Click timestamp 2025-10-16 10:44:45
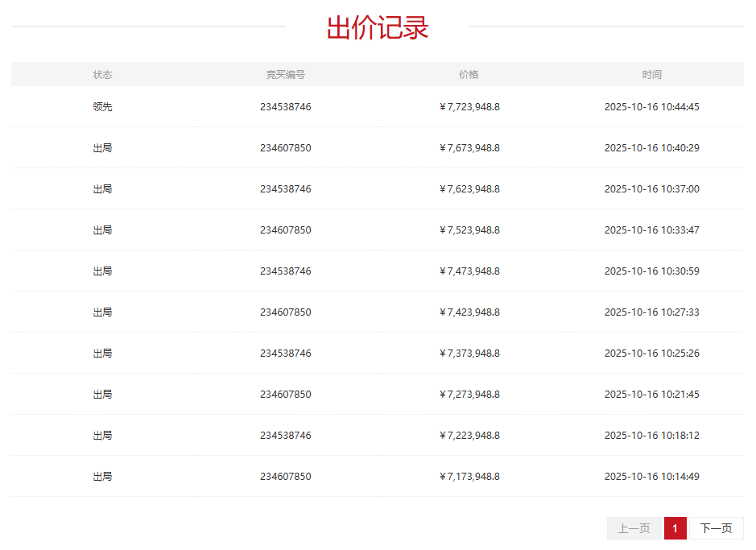756x550 pixels. point(652,106)
